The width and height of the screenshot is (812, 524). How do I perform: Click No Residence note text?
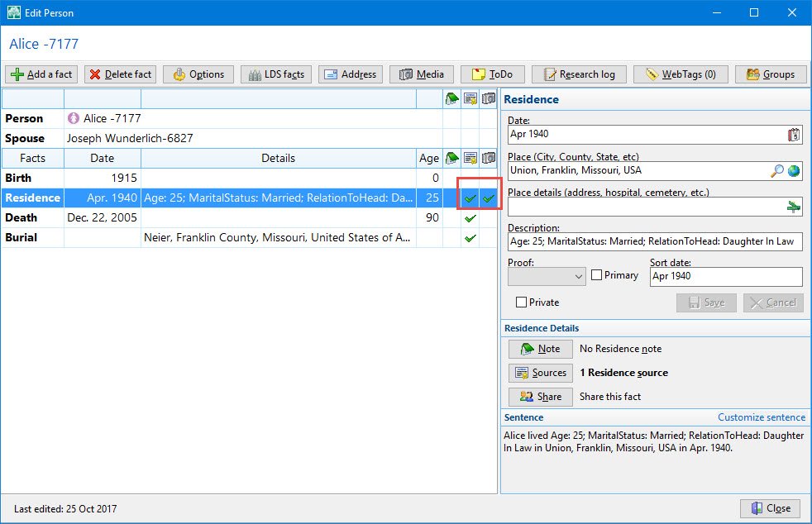point(620,349)
